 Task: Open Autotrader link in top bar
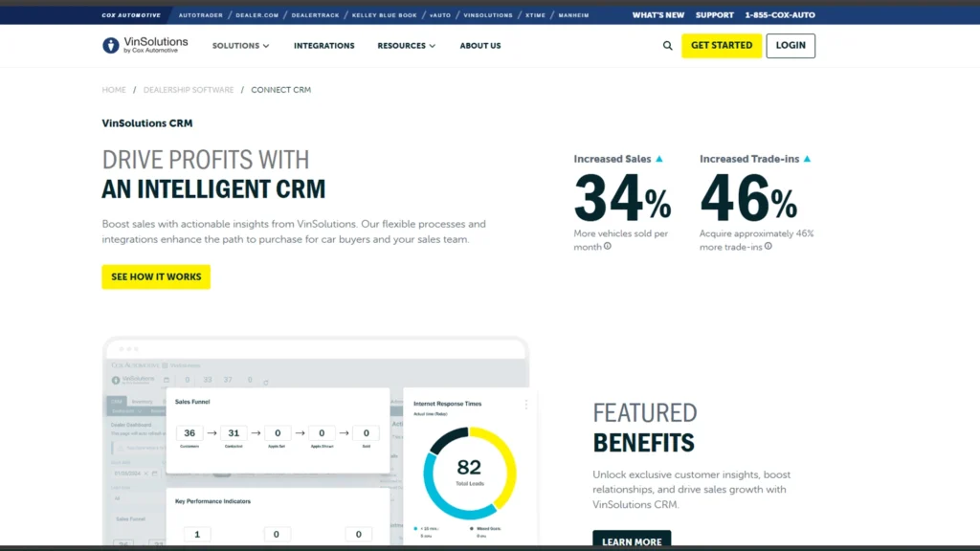201,15
